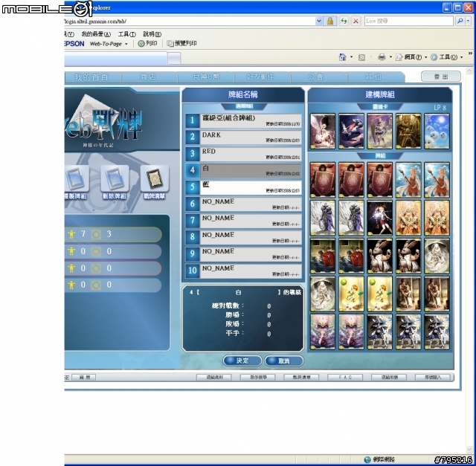Viewport: 476px width, 466px height.
Task: Click the 列印 print icon on EPSON bar
Action: pyautogui.click(x=141, y=43)
